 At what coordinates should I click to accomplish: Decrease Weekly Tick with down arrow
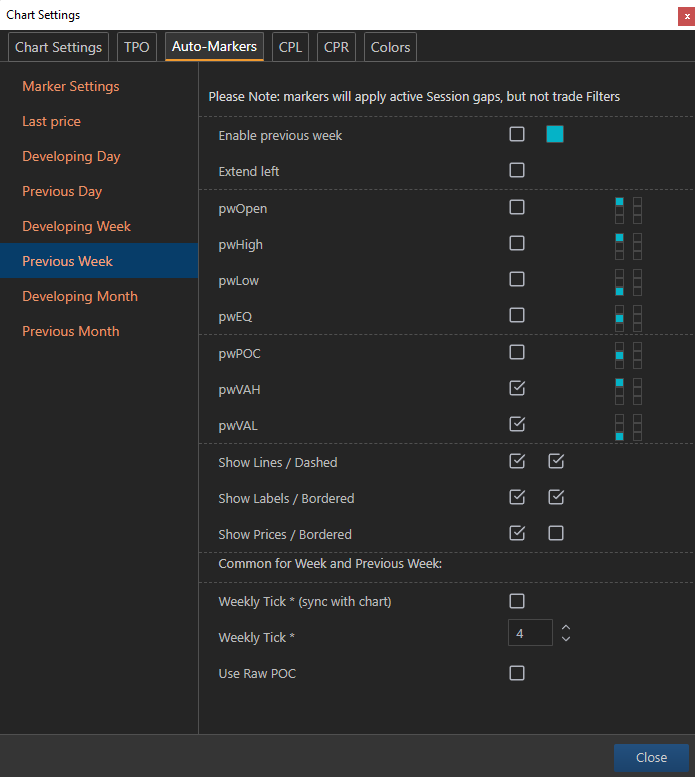tap(566, 639)
